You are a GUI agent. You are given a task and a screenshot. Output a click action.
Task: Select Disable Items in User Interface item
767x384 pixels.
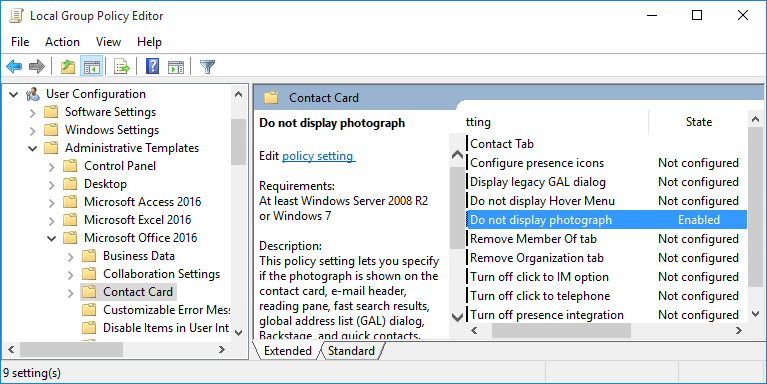point(166,328)
